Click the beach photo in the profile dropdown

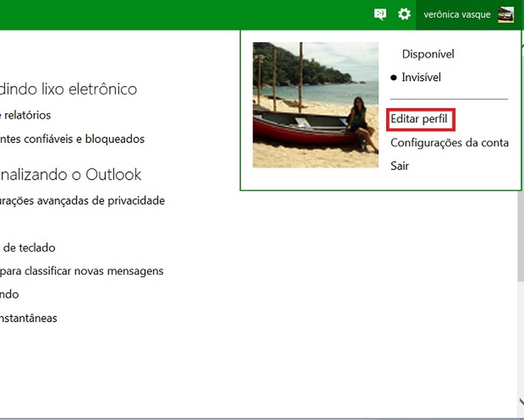(x=315, y=104)
